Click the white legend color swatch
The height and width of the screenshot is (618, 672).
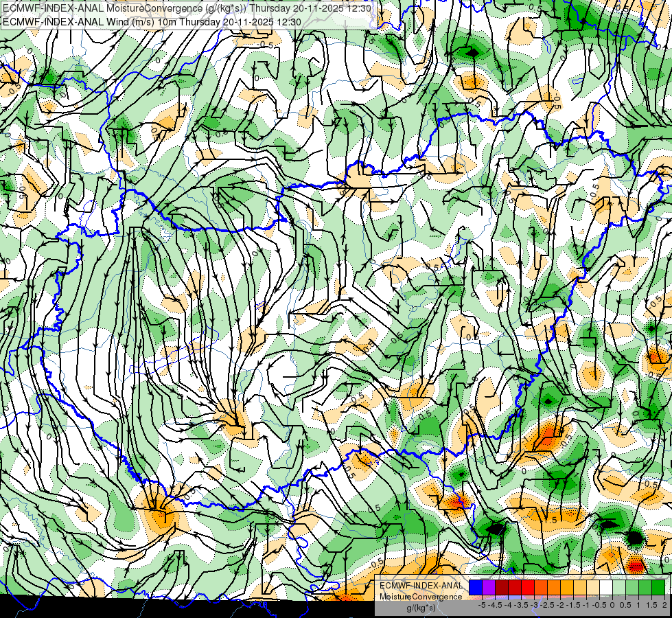tap(606, 587)
